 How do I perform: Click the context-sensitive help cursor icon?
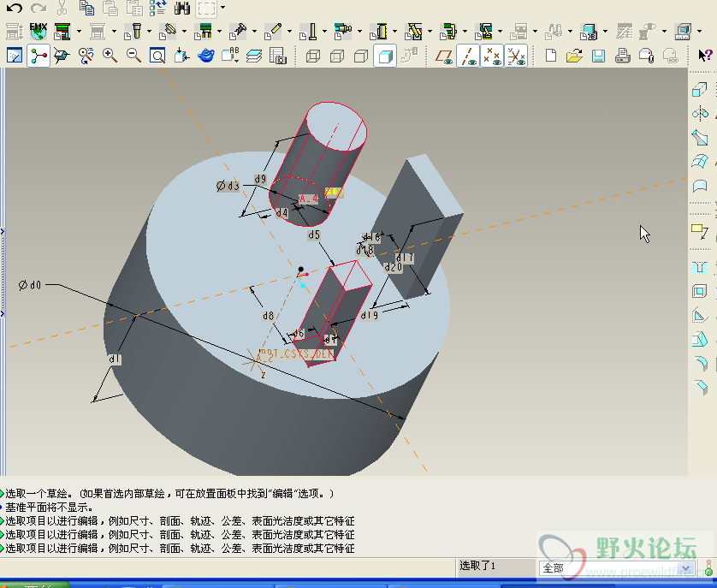tap(706, 56)
